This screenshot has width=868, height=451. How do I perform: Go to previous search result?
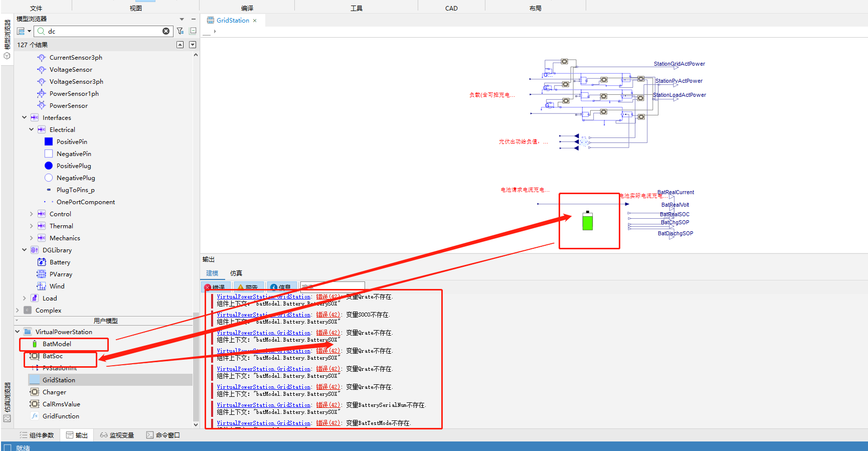[180, 45]
